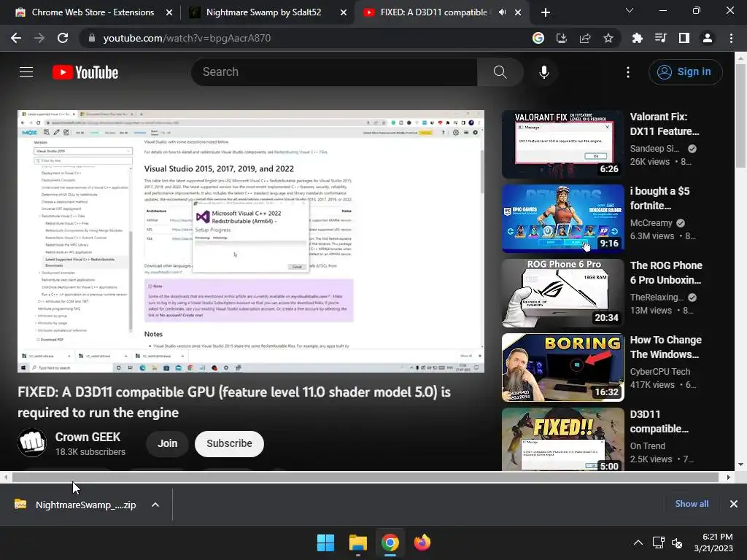Viewport: 747px width, 560px height.
Task: Focus the YouTube Search field
Action: pos(334,72)
